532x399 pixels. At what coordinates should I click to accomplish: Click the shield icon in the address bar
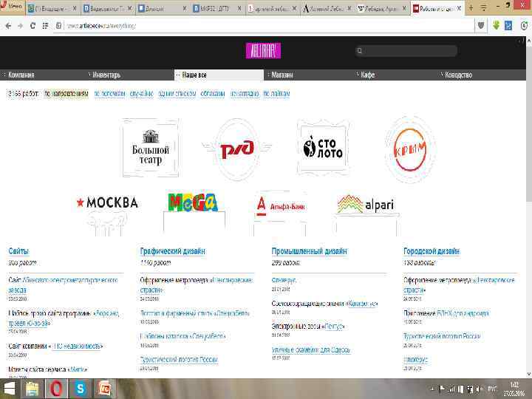click(481, 25)
